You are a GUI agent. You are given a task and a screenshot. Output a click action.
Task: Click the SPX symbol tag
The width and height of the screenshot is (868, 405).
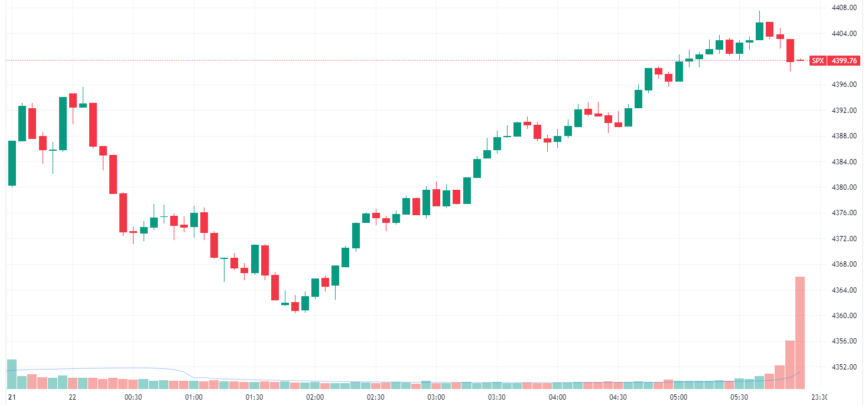818,60
